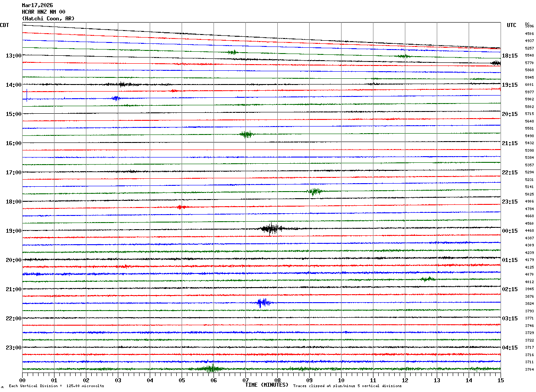Image resolution: width=536 pixels, height=392 pixels.
Task: Click the large black burst on 19:00 trace
Action: pyautogui.click(x=272, y=229)
